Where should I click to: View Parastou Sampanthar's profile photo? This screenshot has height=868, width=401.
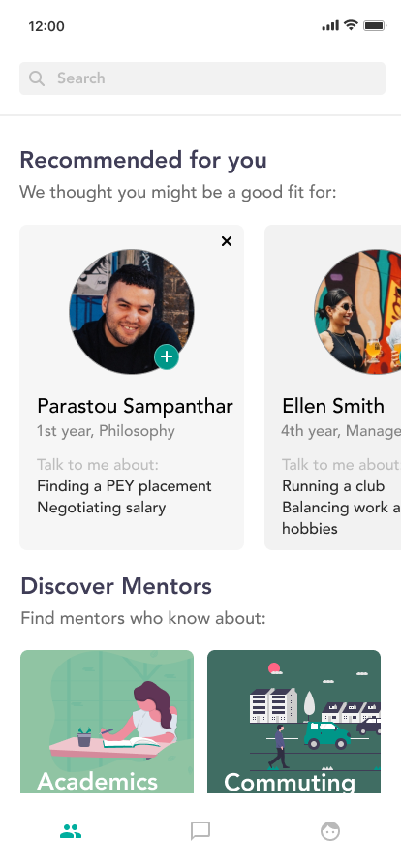tap(132, 311)
